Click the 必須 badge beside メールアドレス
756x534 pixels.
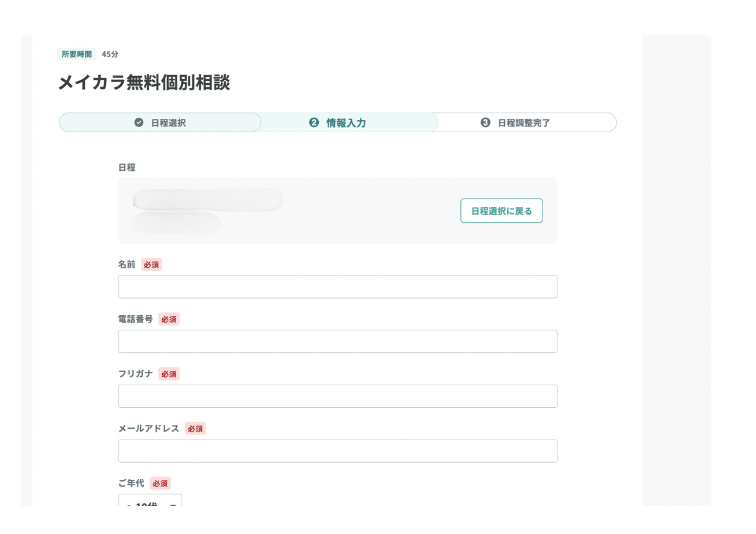(195, 429)
